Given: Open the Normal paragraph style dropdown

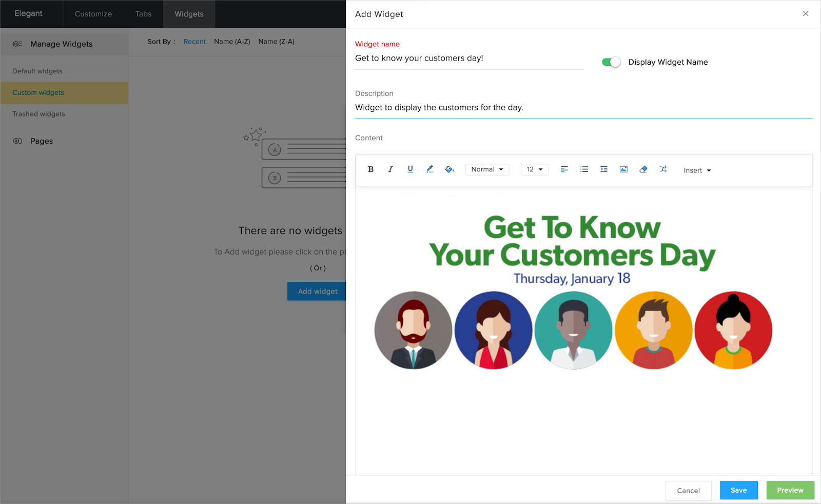Looking at the screenshot, I should click(486, 169).
